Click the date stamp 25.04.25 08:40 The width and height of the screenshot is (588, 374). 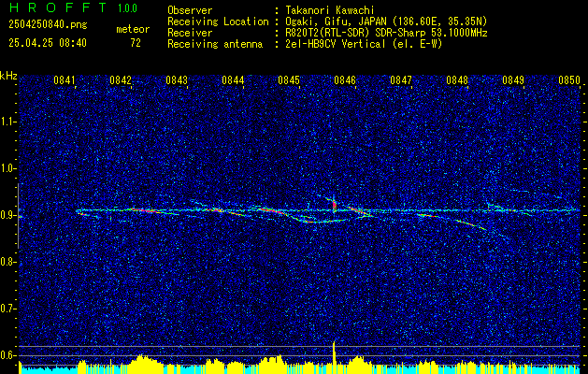pyautogui.click(x=48, y=43)
